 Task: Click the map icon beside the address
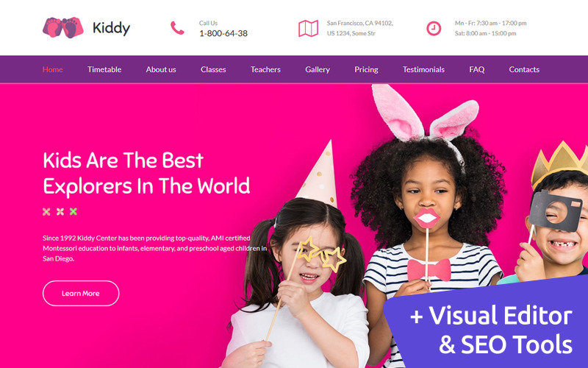[x=308, y=29]
